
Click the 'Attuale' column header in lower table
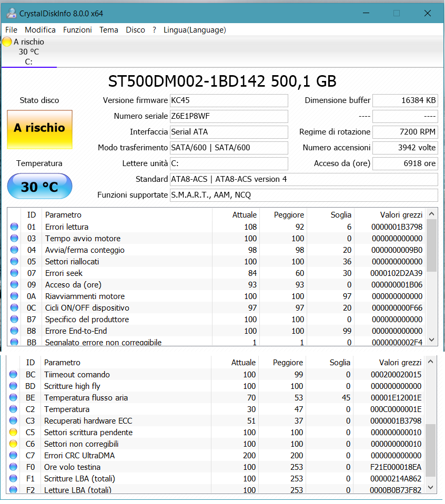point(244,363)
